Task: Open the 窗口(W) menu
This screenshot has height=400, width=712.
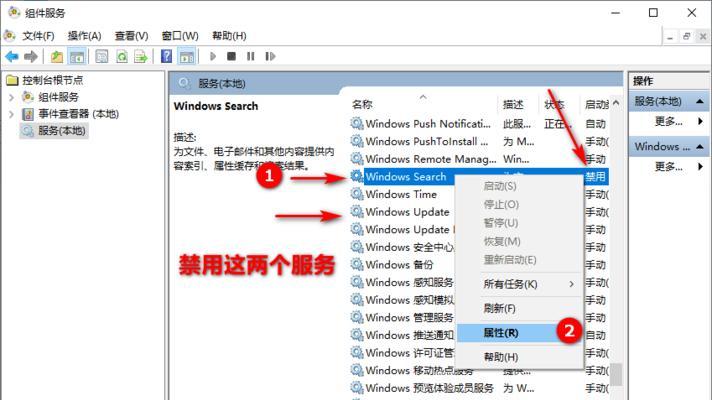Action: point(180,36)
